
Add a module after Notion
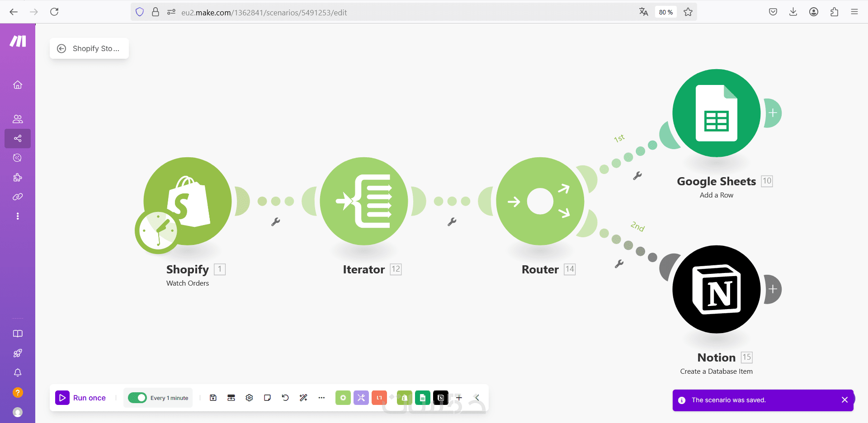click(x=773, y=289)
